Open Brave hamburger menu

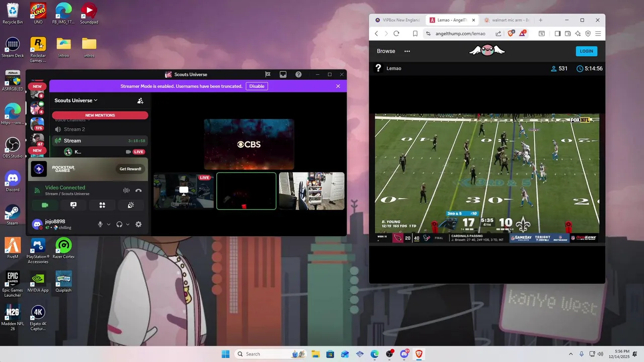[x=598, y=34]
